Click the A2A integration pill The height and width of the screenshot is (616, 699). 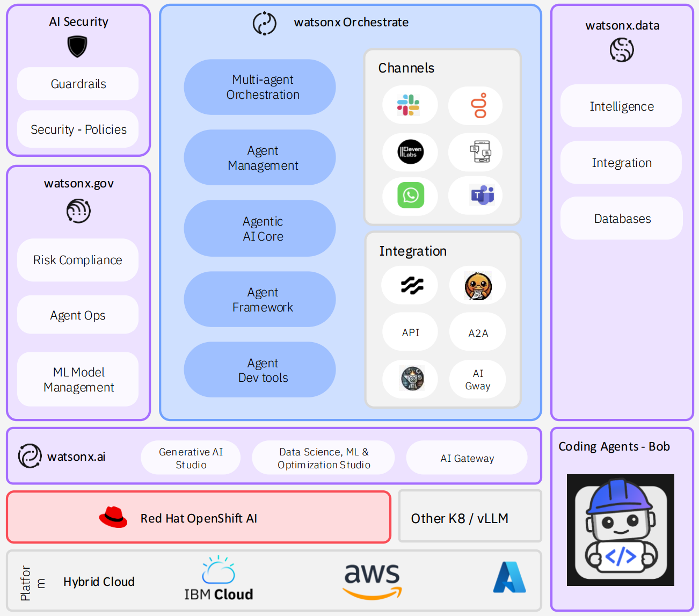(477, 332)
